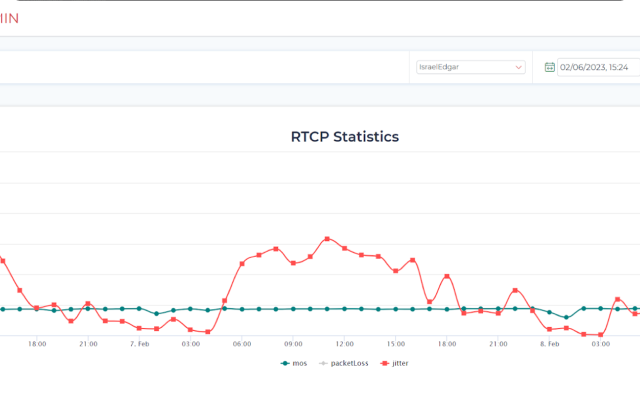640x400 pixels.
Task: Click the 8. Feb axis label
Action: (x=549, y=344)
